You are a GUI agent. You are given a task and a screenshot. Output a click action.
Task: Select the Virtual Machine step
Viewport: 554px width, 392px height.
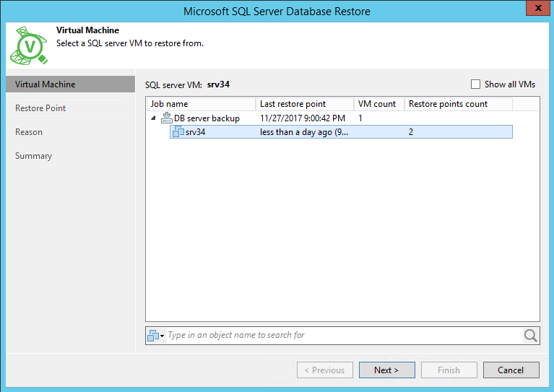[70, 84]
